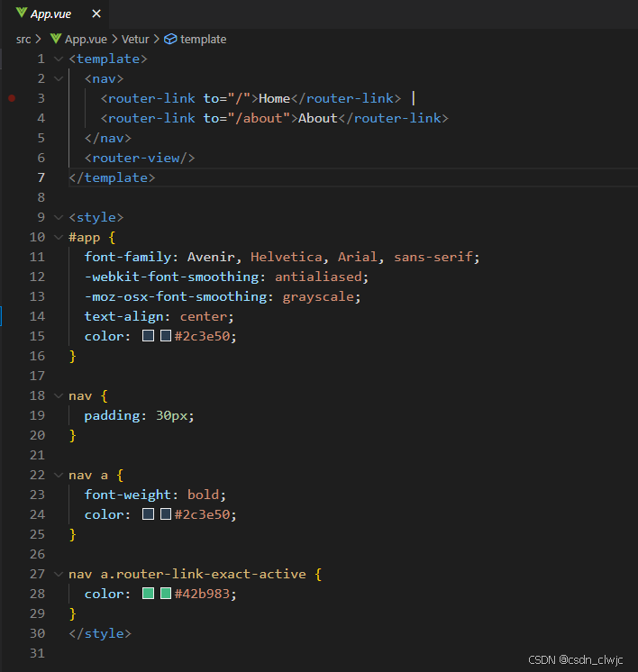Viewport: 638px width, 672px height.
Task: Open the src breadcrumb item
Action: (23, 40)
